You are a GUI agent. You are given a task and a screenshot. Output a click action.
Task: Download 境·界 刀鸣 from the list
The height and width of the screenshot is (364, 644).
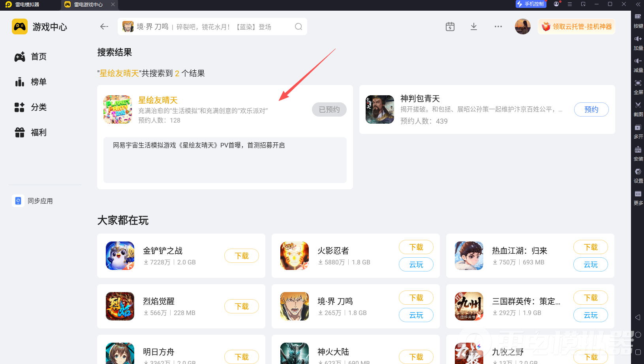[416, 298]
